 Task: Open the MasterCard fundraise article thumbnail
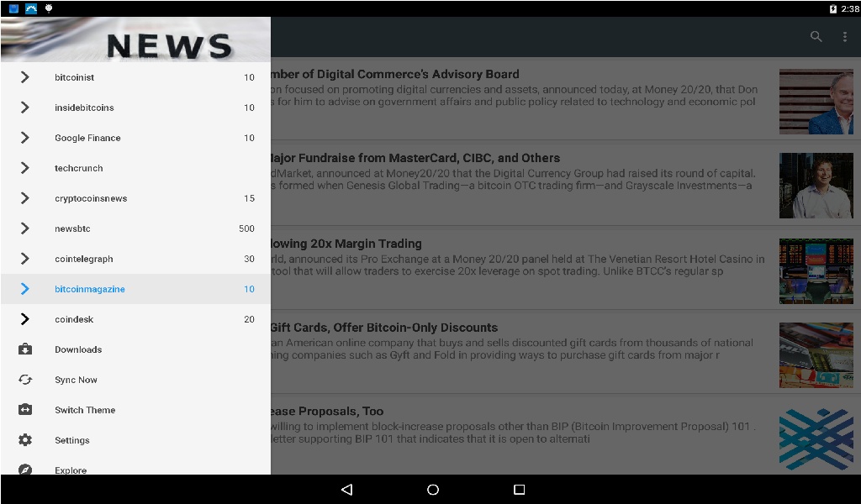pos(816,186)
